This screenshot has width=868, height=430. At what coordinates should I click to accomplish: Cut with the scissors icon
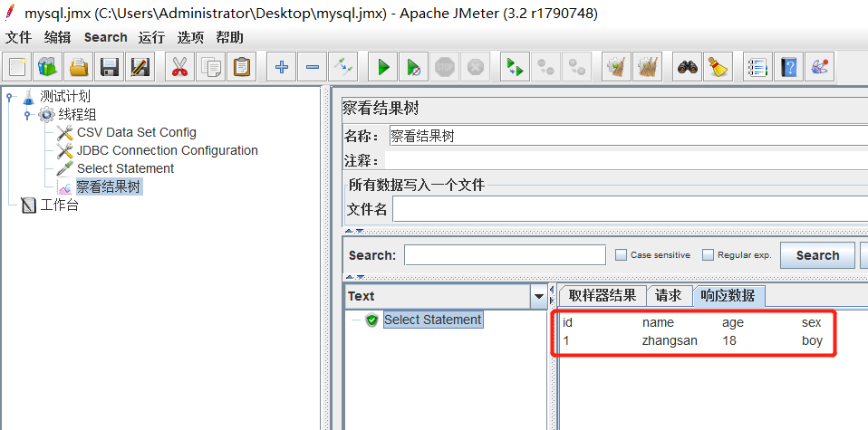pyautogui.click(x=179, y=68)
